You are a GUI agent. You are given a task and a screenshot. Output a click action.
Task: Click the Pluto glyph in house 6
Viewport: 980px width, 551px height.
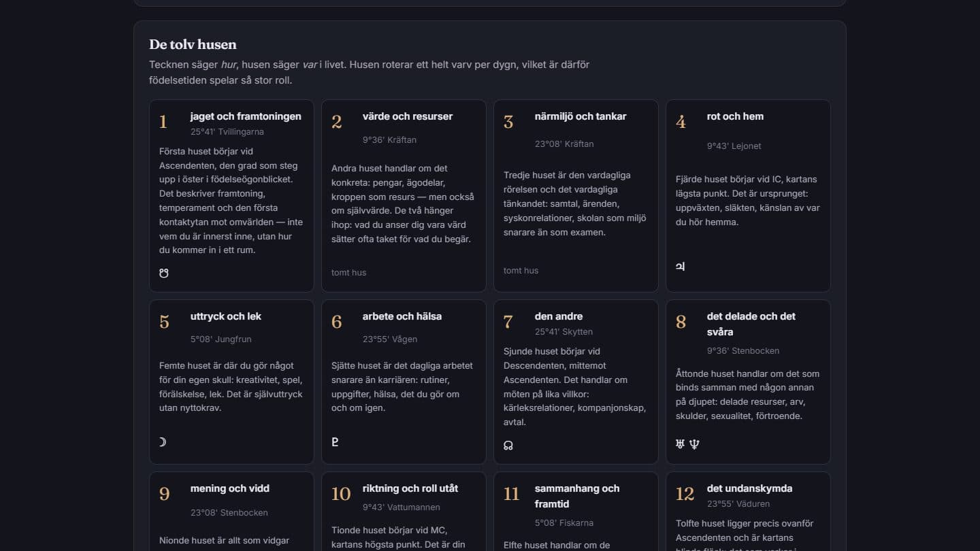pyautogui.click(x=335, y=442)
